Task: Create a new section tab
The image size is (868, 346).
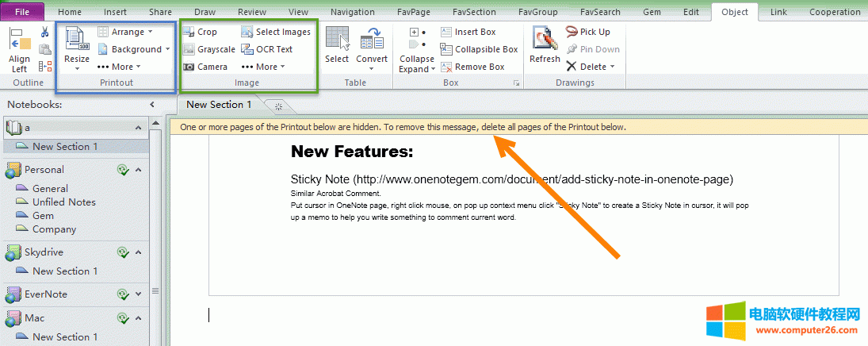Action: [x=278, y=106]
